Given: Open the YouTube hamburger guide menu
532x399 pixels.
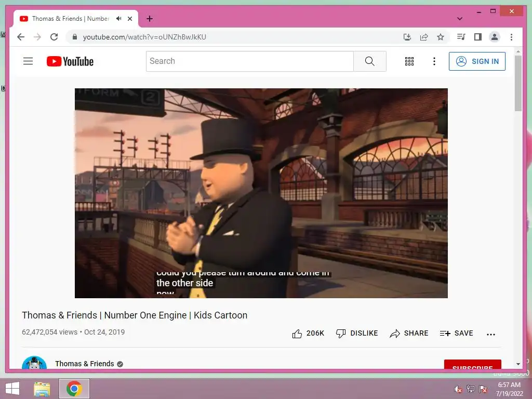Looking at the screenshot, I should (x=28, y=61).
